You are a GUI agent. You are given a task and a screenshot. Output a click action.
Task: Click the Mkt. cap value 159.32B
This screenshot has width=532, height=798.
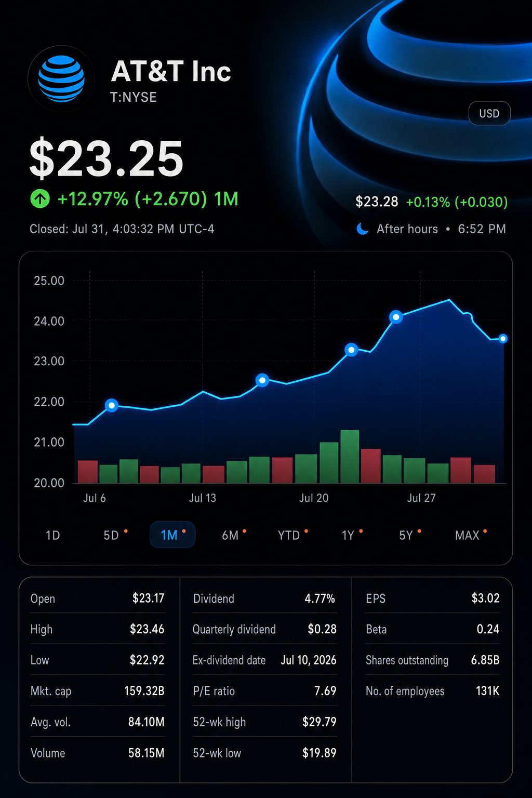(x=144, y=691)
